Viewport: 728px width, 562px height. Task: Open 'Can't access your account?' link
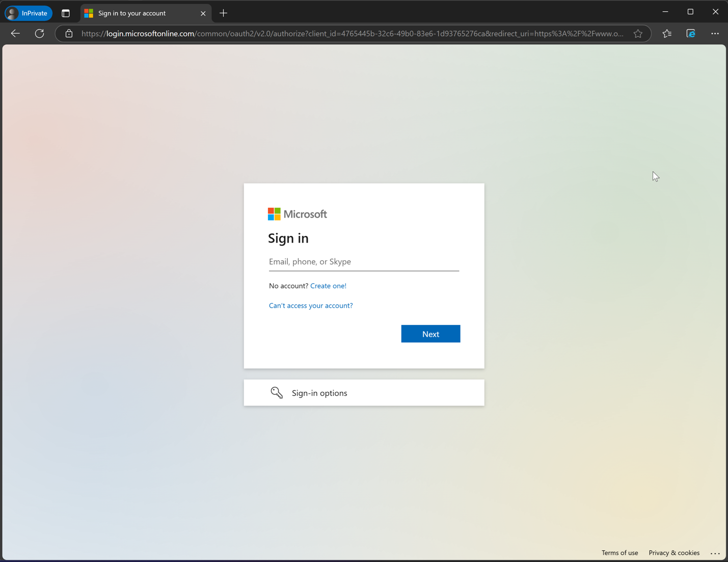pos(311,306)
